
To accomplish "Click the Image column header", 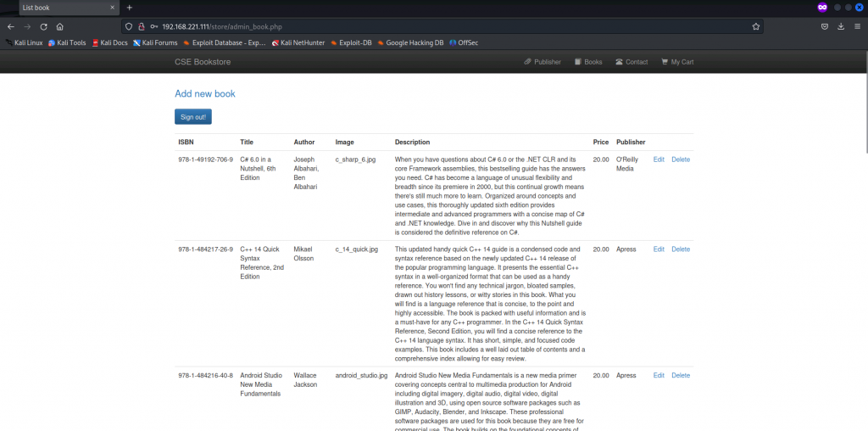I will pyautogui.click(x=344, y=143).
